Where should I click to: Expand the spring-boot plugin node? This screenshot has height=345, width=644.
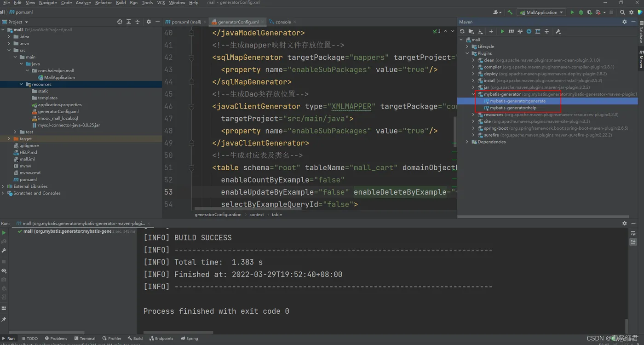(x=473, y=128)
